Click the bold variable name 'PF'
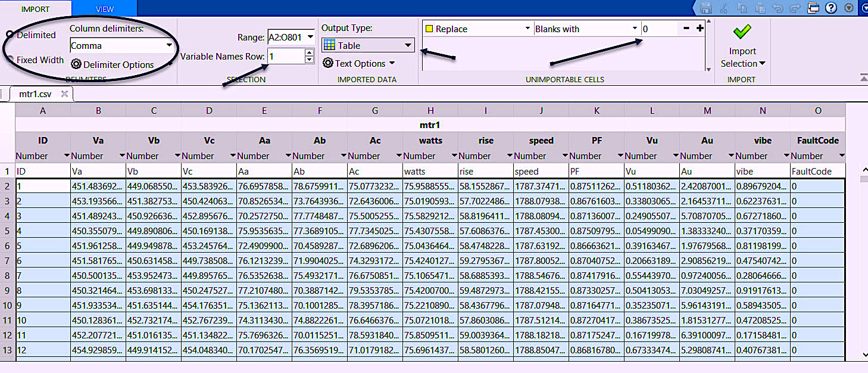 point(597,141)
